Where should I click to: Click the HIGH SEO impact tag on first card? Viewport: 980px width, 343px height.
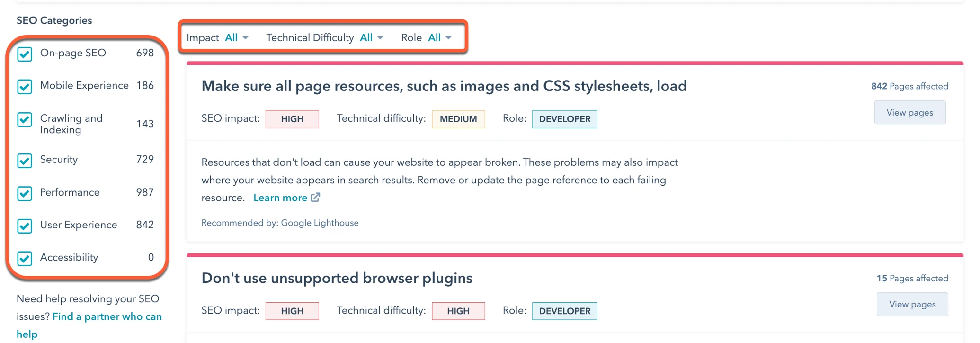[x=292, y=119]
